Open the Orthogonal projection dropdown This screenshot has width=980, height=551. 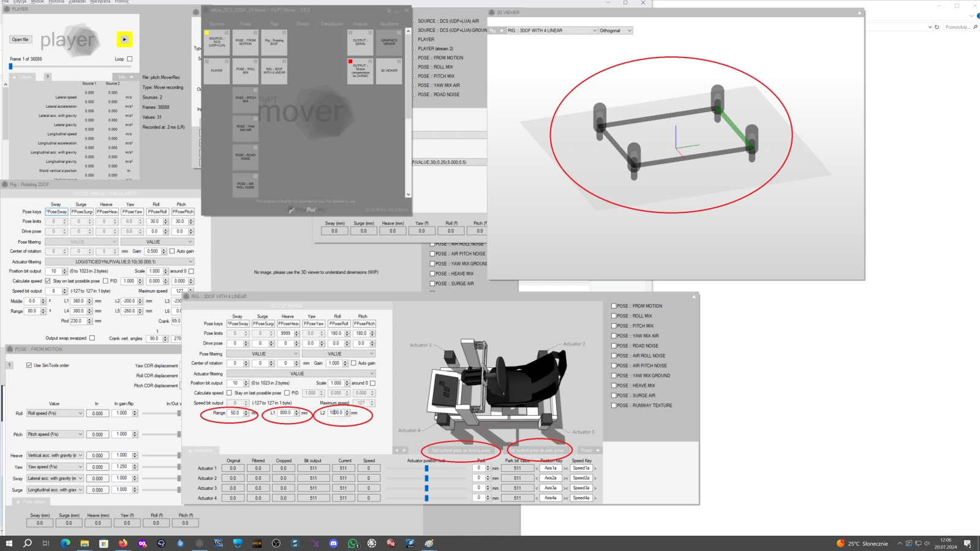click(616, 31)
